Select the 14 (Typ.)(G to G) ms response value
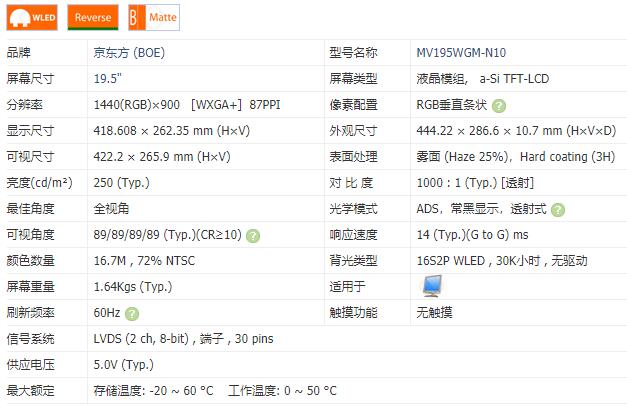The width and height of the screenshot is (627, 406). point(472,235)
